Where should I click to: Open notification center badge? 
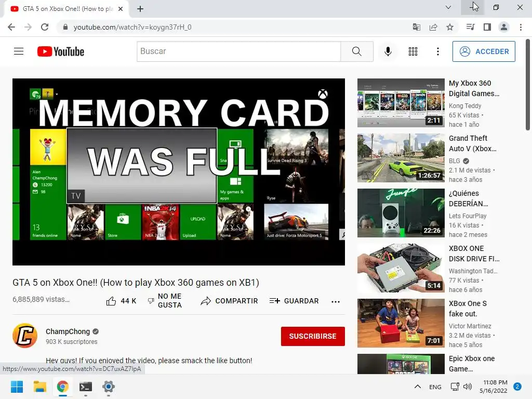click(x=517, y=387)
